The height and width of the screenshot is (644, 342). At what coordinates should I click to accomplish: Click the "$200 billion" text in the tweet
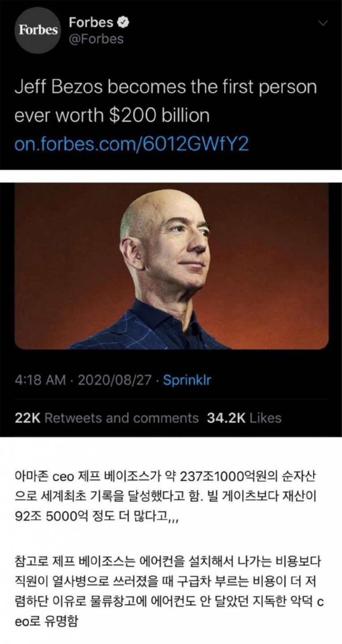click(x=159, y=116)
